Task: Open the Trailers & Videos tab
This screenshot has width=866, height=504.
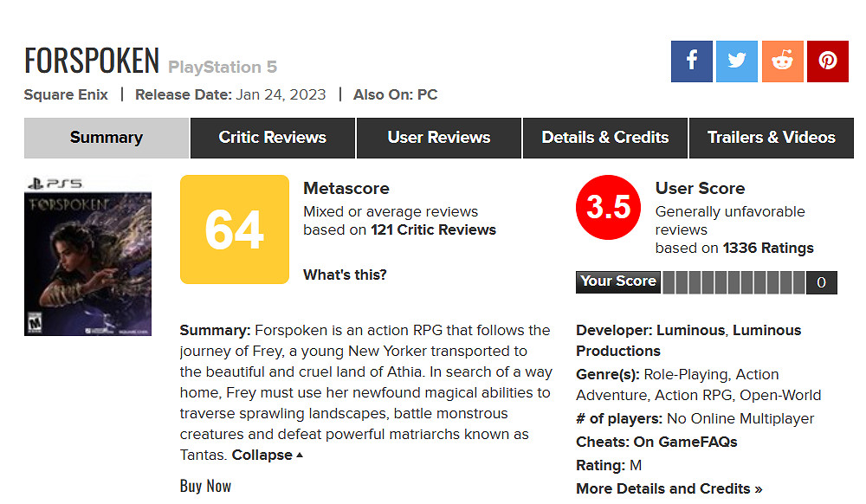Action: [772, 138]
